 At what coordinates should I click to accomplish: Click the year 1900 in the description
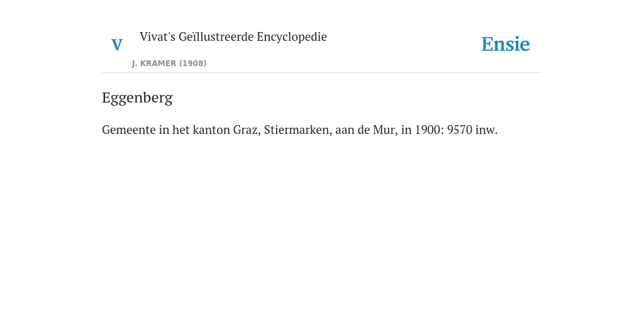click(429, 130)
